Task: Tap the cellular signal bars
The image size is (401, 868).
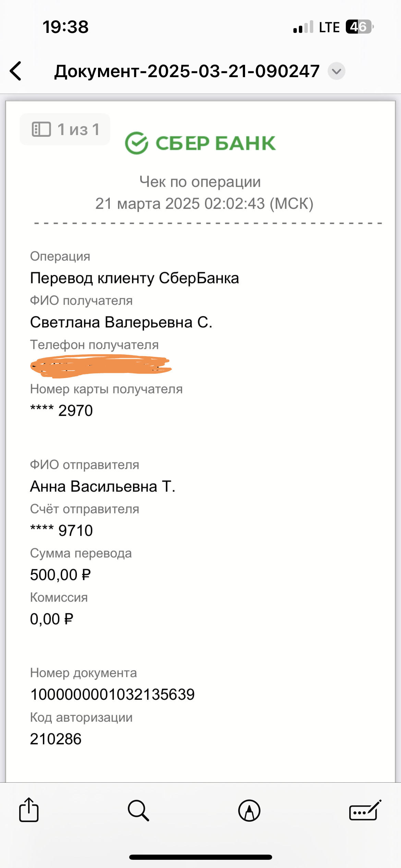Action: (x=303, y=27)
